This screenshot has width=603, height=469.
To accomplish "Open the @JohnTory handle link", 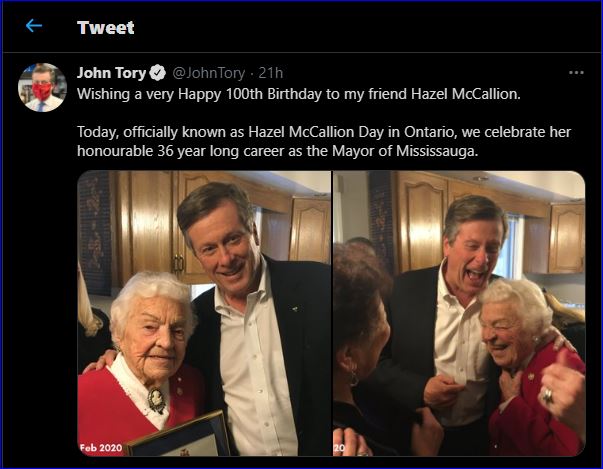I will pos(208,73).
